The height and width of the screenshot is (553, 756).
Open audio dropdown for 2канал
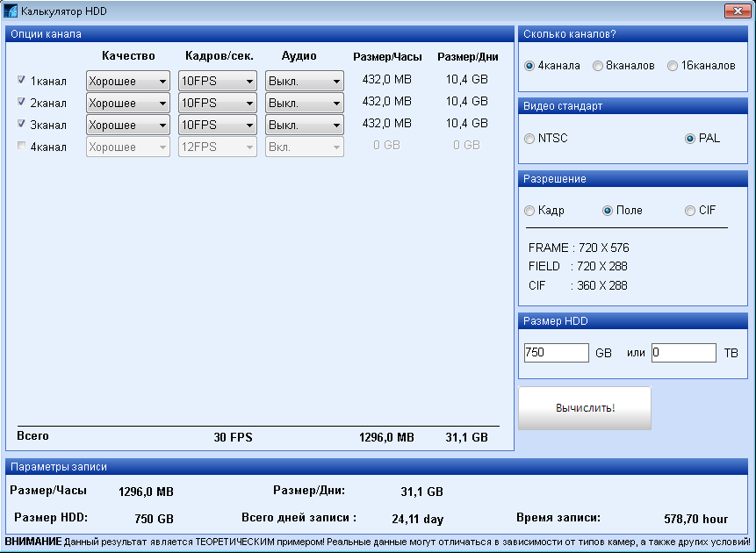tap(304, 103)
